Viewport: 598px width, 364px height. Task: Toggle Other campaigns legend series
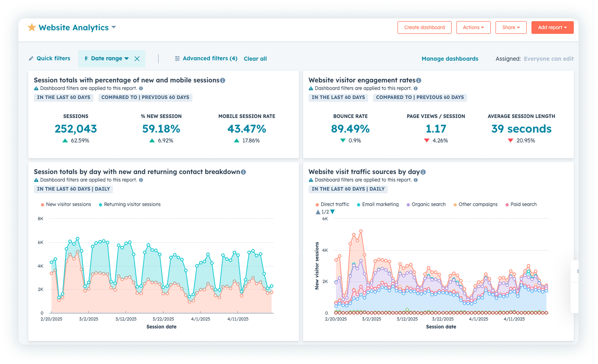click(475, 204)
